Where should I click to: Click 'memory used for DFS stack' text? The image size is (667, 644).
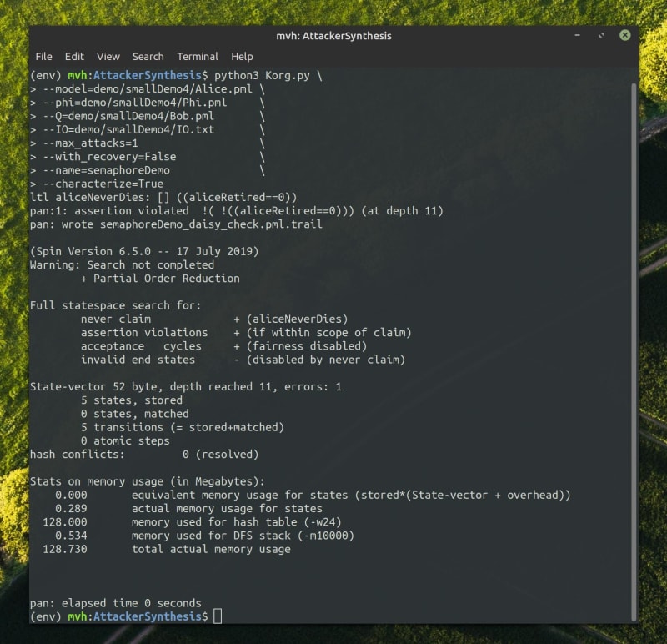211,536
